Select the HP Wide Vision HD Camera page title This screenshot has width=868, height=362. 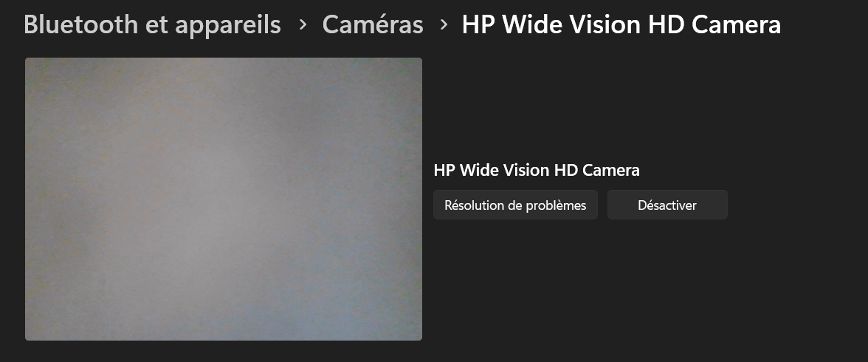tap(621, 25)
